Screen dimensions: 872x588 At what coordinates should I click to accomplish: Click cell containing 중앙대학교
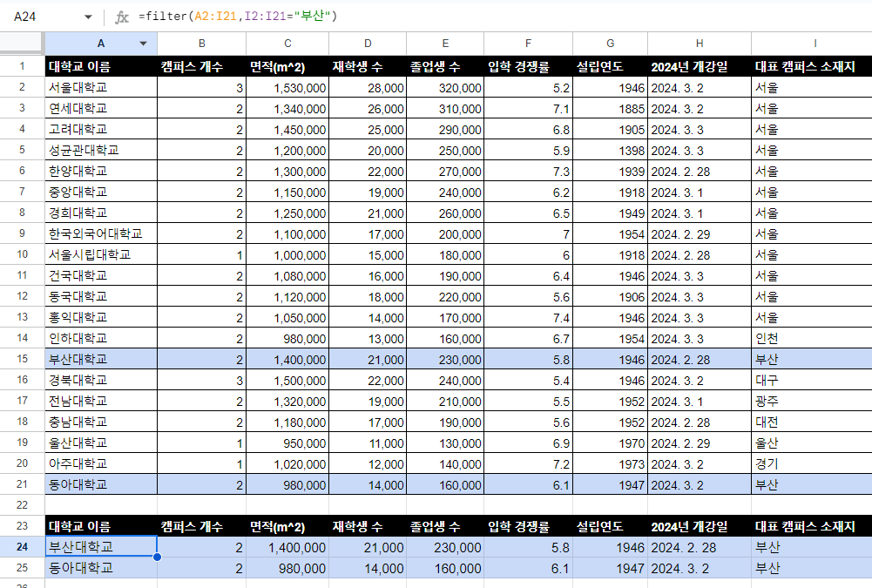pos(101,192)
